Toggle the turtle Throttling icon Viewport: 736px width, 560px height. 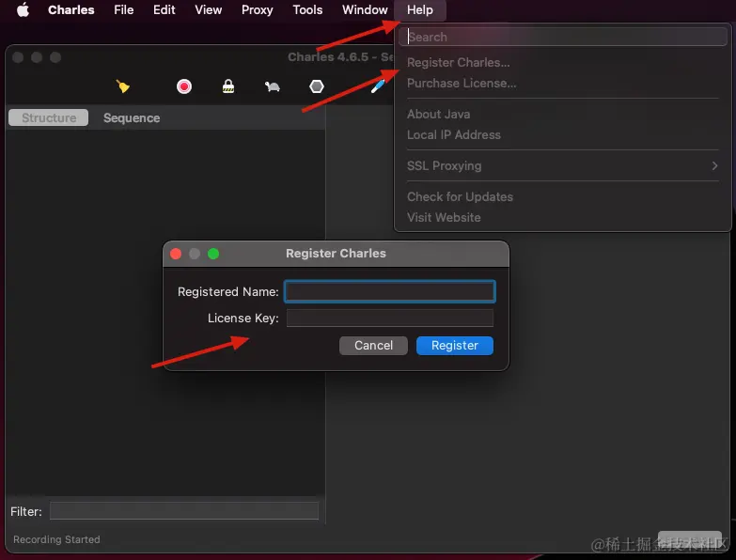coord(273,86)
